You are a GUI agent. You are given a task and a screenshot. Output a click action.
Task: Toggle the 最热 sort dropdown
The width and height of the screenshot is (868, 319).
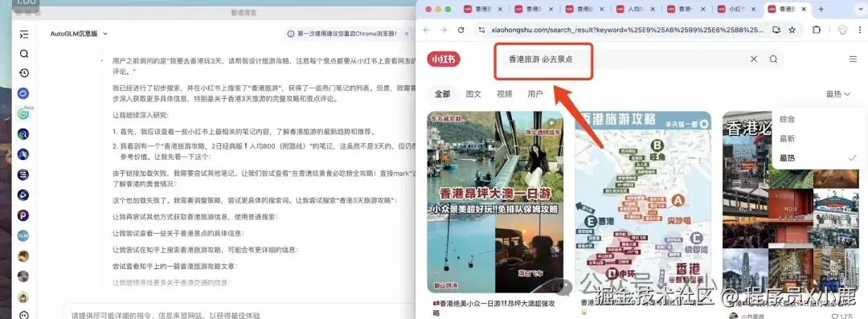click(838, 94)
